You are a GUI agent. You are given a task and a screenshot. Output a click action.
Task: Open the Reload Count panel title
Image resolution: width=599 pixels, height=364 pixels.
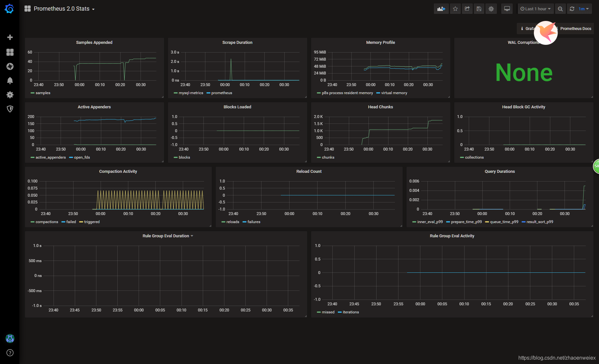coord(309,172)
